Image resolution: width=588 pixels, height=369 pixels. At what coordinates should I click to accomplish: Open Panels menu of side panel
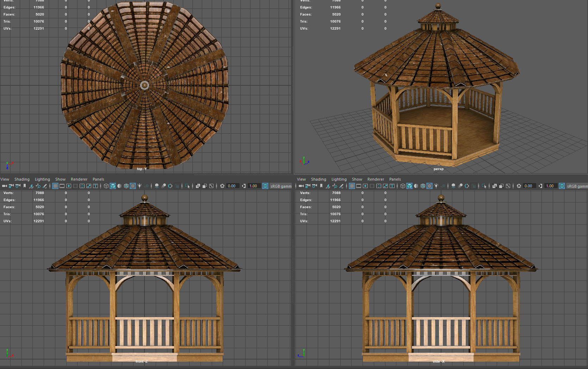tap(395, 179)
